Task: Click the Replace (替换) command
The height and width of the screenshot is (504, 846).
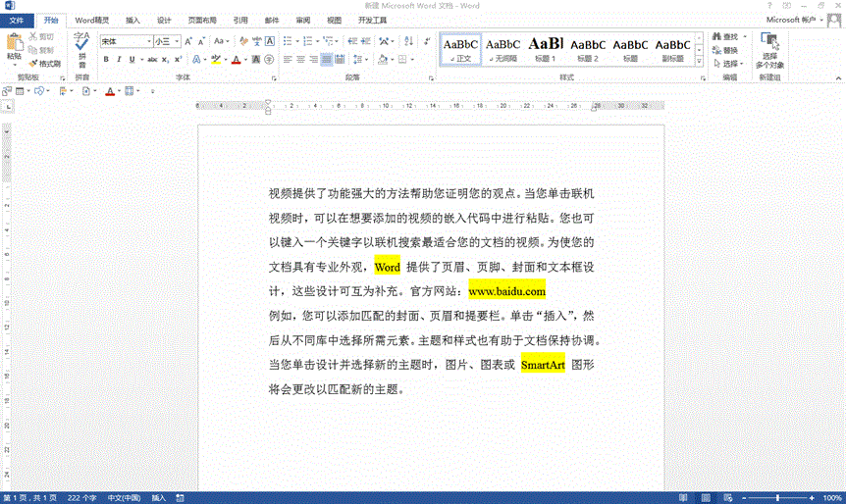Action: pyautogui.click(x=725, y=50)
